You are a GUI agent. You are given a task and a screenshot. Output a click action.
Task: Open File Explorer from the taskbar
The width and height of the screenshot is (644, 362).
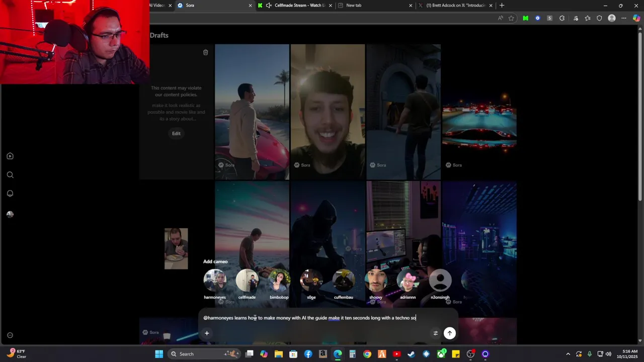(278, 354)
